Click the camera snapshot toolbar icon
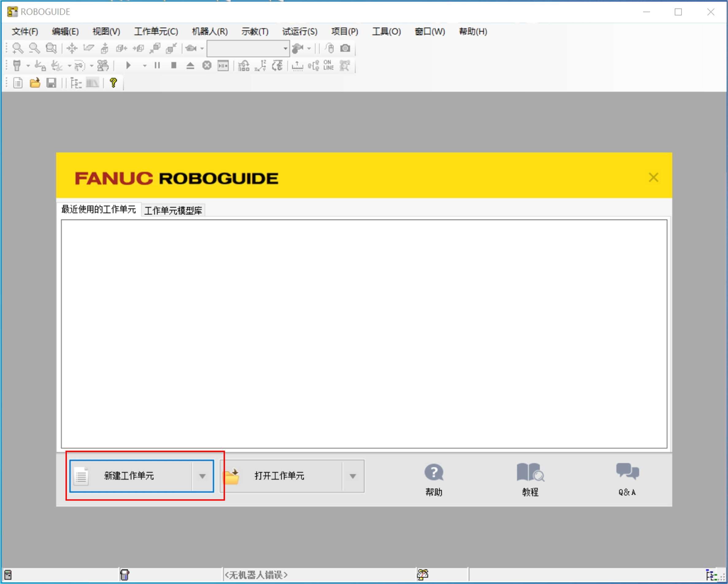Viewport: 728px width, 584px height. 345,48
